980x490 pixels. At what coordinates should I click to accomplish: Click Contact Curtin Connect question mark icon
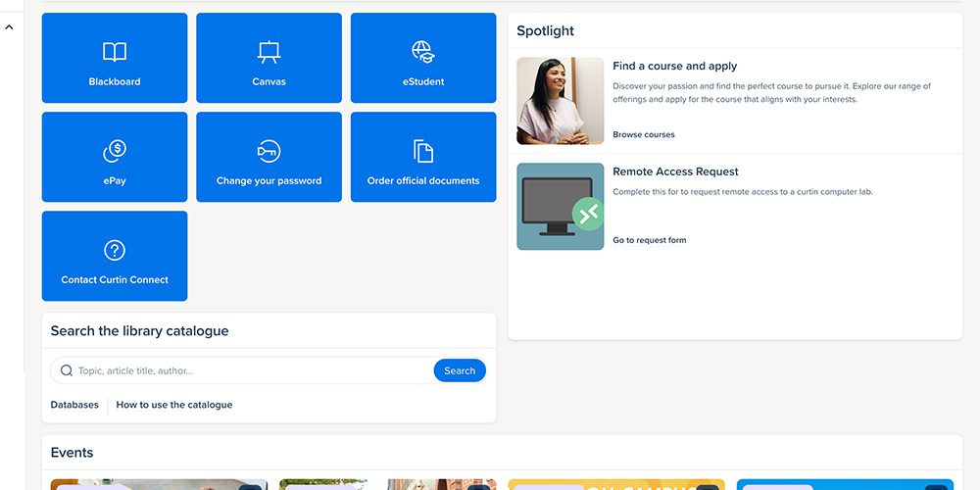tap(115, 250)
